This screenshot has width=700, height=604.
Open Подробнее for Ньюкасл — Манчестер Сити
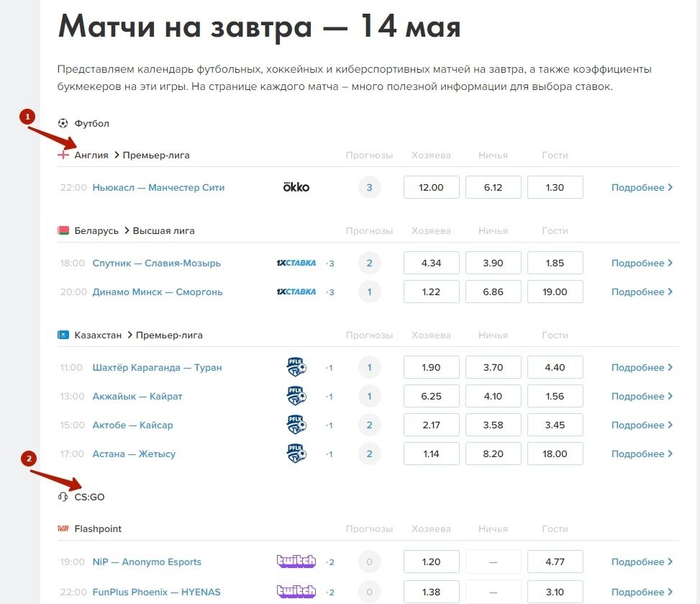tap(642, 187)
